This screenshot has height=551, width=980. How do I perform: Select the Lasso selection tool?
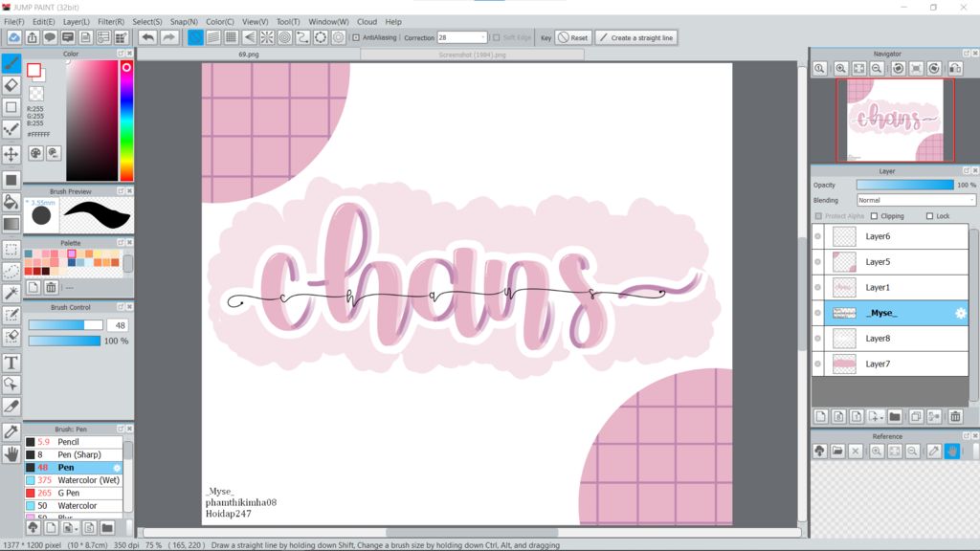[11, 271]
